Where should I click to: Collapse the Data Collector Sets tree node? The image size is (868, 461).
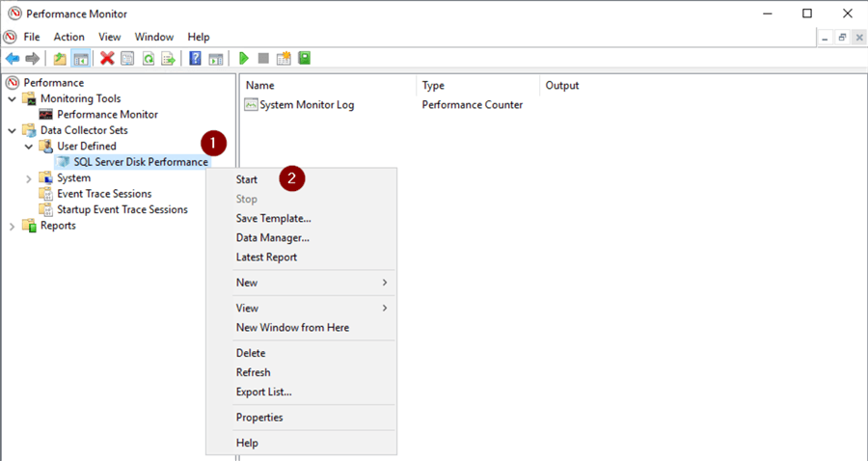click(x=13, y=130)
